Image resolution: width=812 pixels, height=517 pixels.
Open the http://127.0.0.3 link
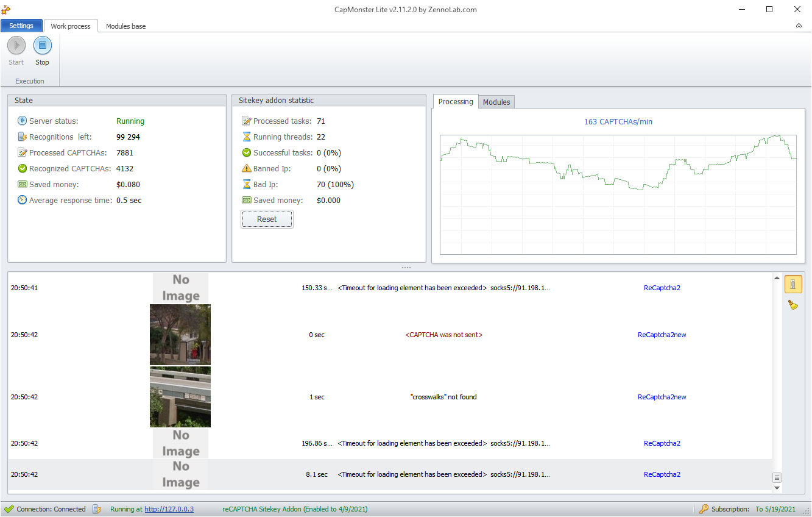tap(169, 509)
